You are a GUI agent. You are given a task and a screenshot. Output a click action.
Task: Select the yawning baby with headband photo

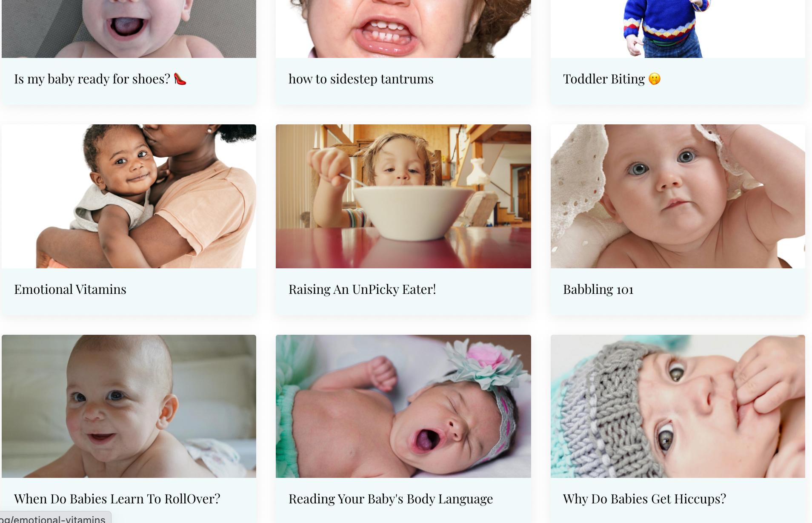(403, 406)
